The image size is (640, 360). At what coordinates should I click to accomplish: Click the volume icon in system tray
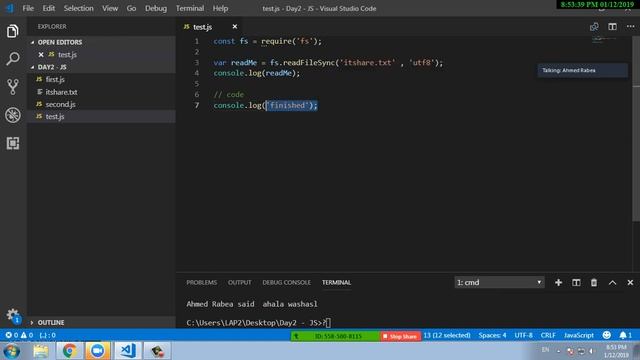(591, 351)
